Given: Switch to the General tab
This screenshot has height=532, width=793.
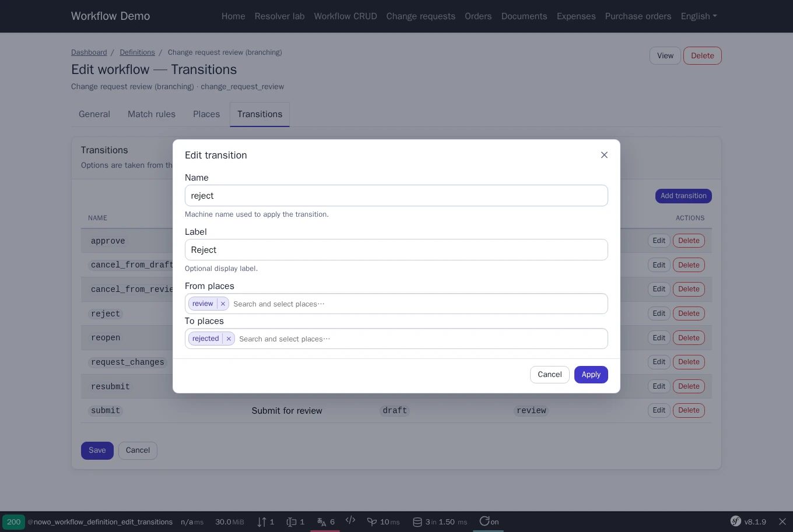Looking at the screenshot, I should click(x=94, y=114).
